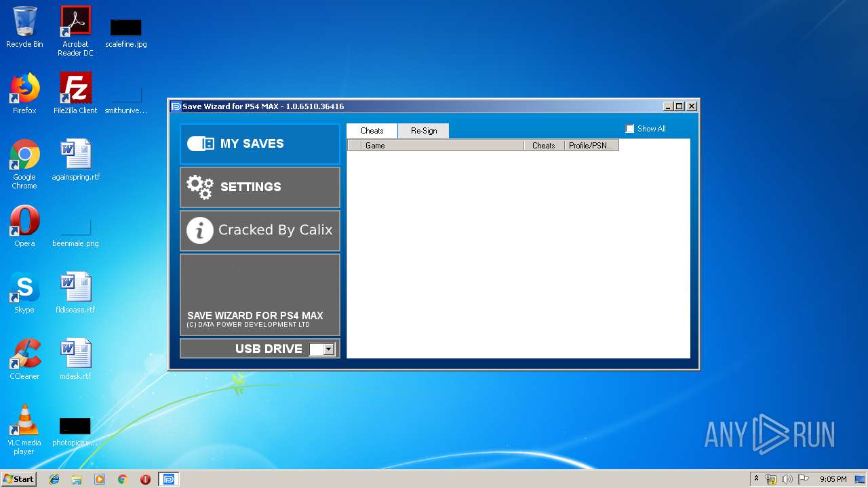
Task: Click the Save Wizard title bar icon
Action: click(x=176, y=106)
